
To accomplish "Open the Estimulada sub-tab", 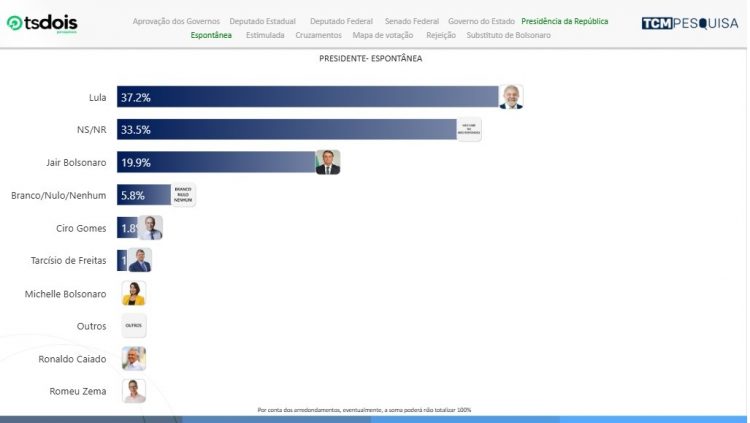I will (264, 35).
